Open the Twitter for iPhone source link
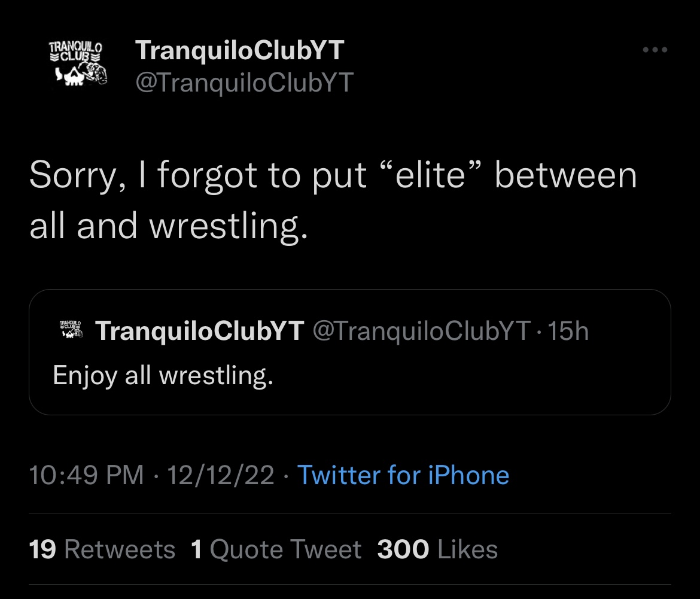The height and width of the screenshot is (599, 700). click(403, 475)
